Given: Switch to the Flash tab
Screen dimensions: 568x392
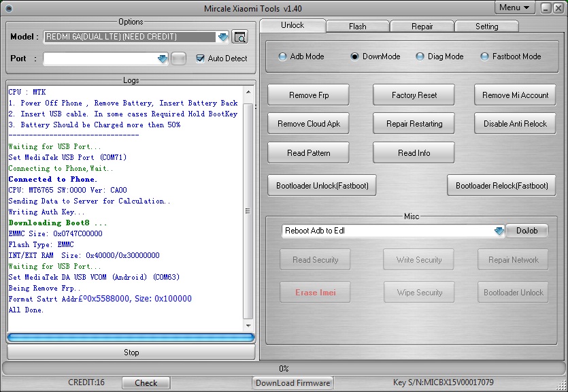Looking at the screenshot, I should (x=358, y=27).
